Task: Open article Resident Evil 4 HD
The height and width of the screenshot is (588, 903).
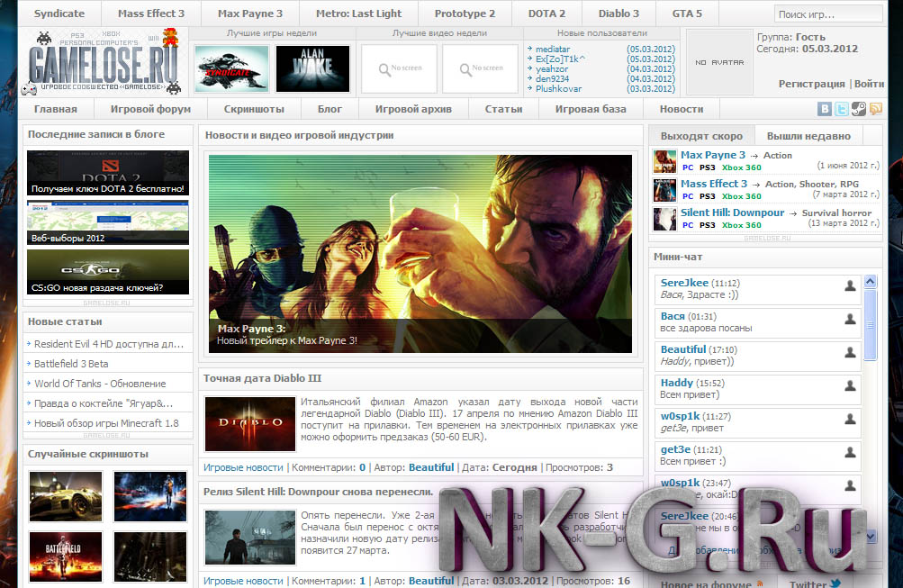Action: click(x=109, y=344)
